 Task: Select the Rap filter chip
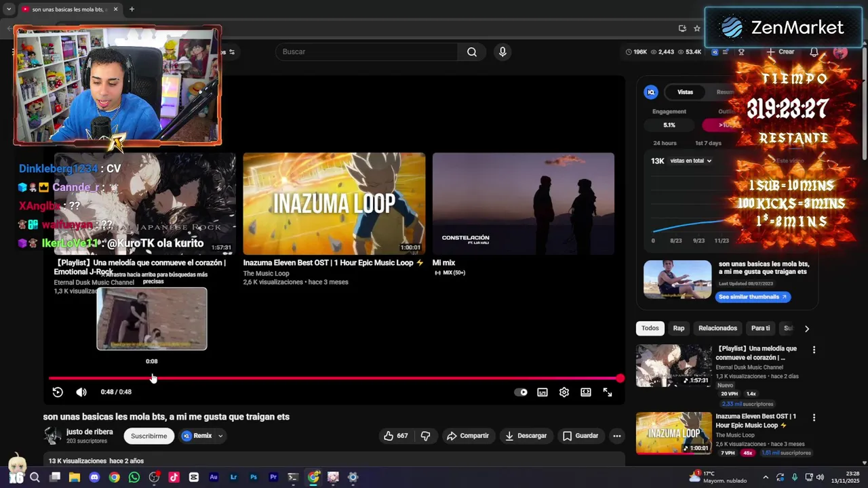point(679,328)
